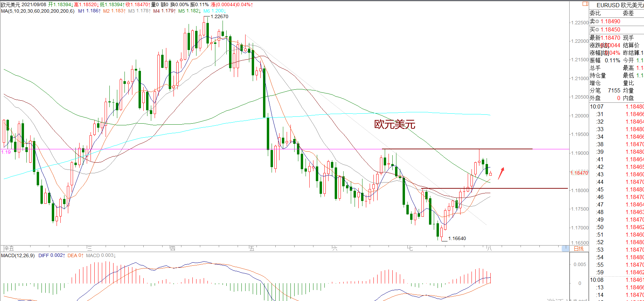Click the 买 buy price 1.18450
Screen dimensions: 644x301
point(610,29)
